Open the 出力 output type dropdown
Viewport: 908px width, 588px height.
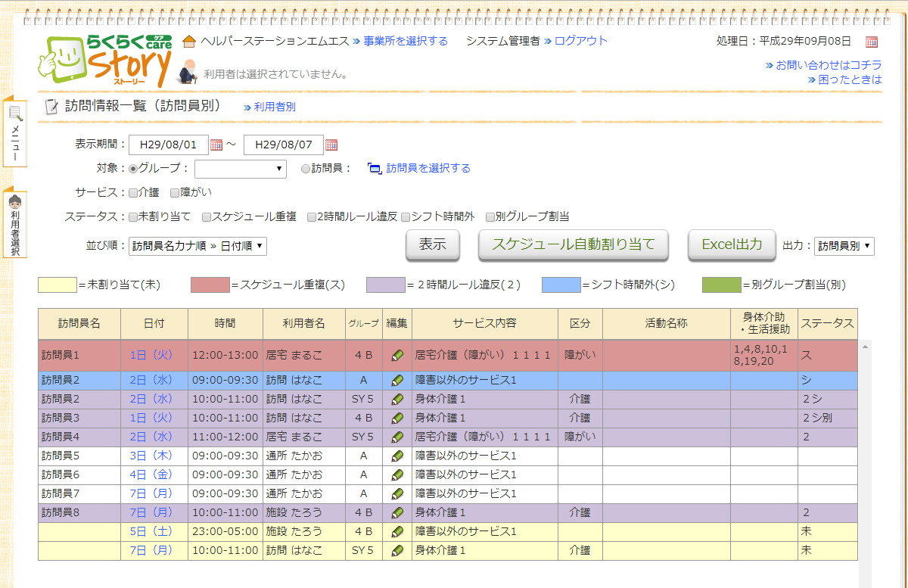pos(844,246)
